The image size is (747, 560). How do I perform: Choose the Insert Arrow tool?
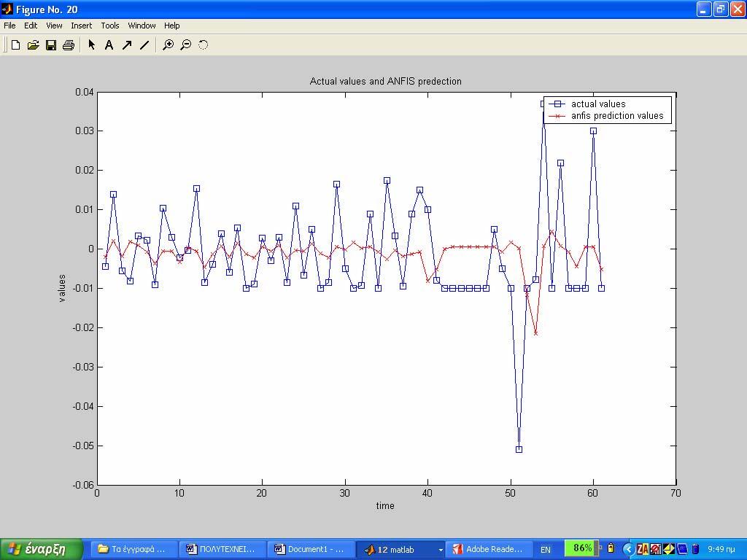pyautogui.click(x=127, y=44)
